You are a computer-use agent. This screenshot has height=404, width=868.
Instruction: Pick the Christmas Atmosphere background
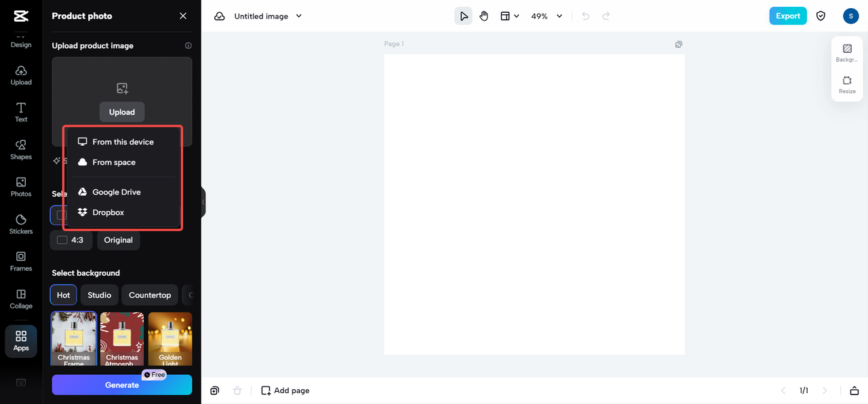coord(122,339)
